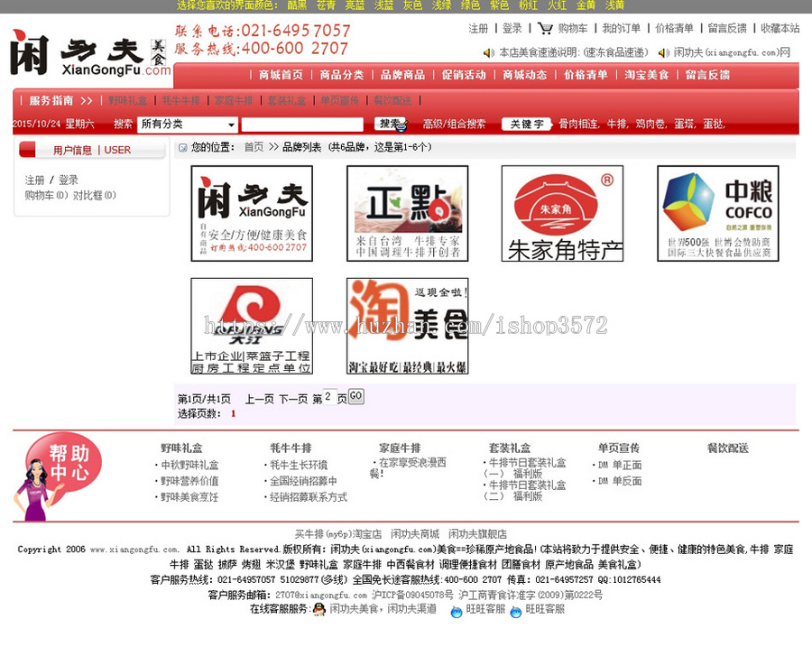Click the 中粮 COFCO brand logo
This screenshot has height=647, width=812.
pos(717,214)
